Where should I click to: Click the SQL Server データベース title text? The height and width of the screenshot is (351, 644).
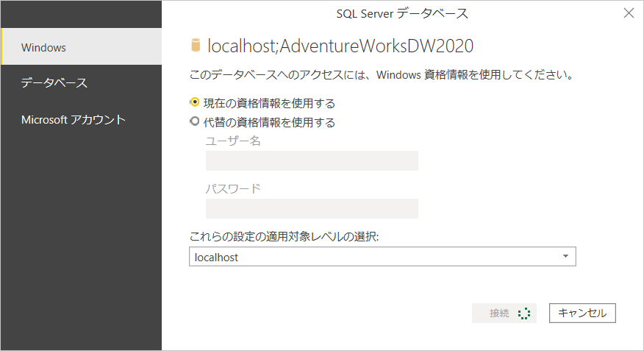point(402,13)
